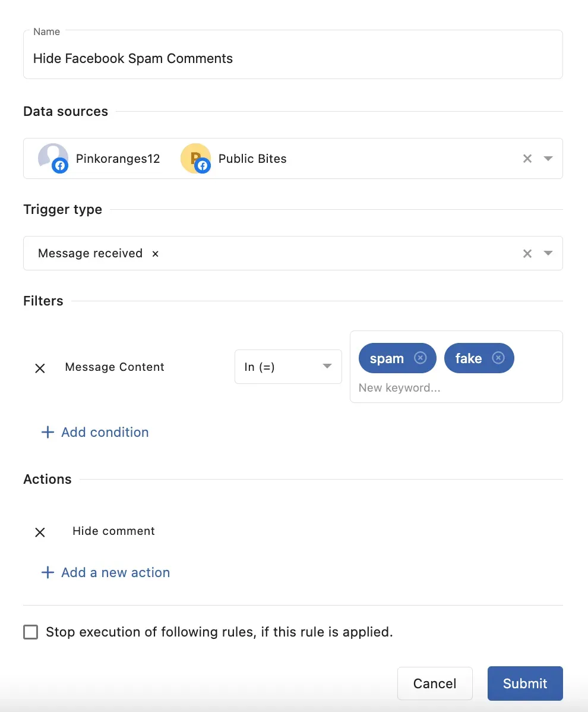Screen dimensions: 588x712
Task: Clear all selected data sources
Action: (x=527, y=159)
